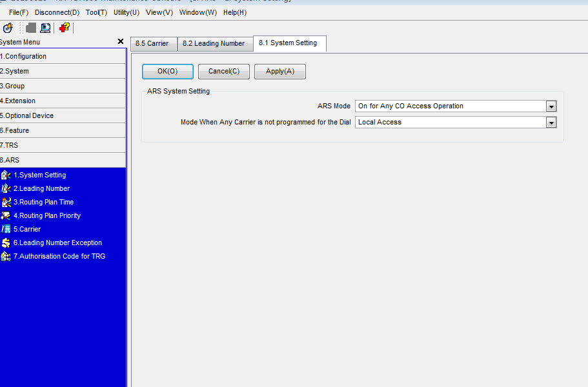Switch to the 8.2 Leading Number tab

click(215, 43)
